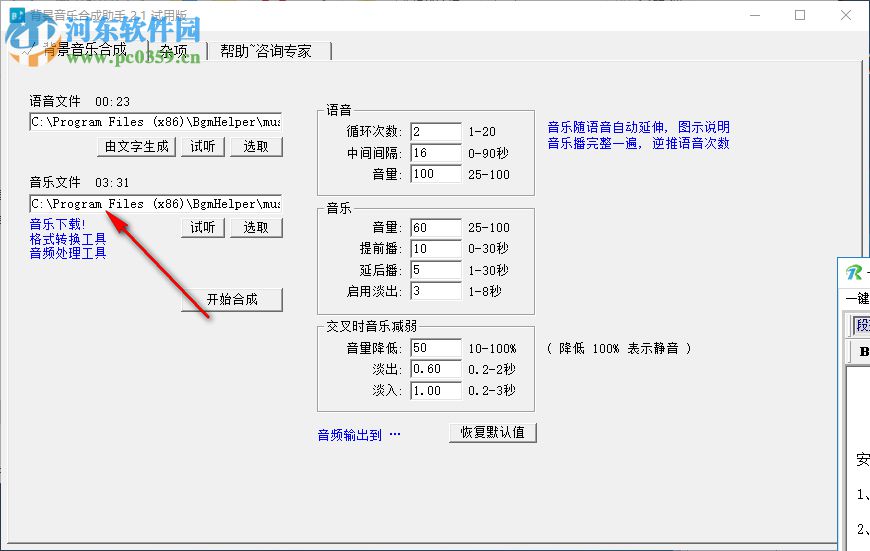Open the 音频输出到 … link
The height and width of the screenshot is (551, 870).
[x=359, y=435]
